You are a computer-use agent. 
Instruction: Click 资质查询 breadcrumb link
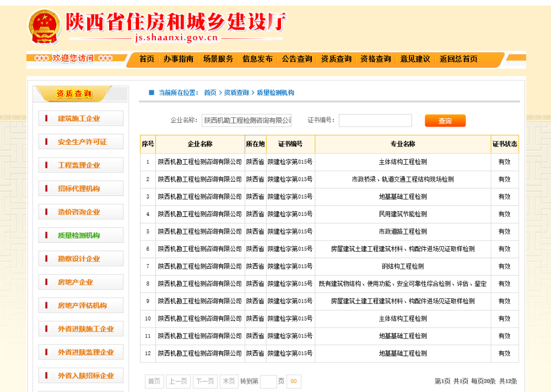(236, 93)
